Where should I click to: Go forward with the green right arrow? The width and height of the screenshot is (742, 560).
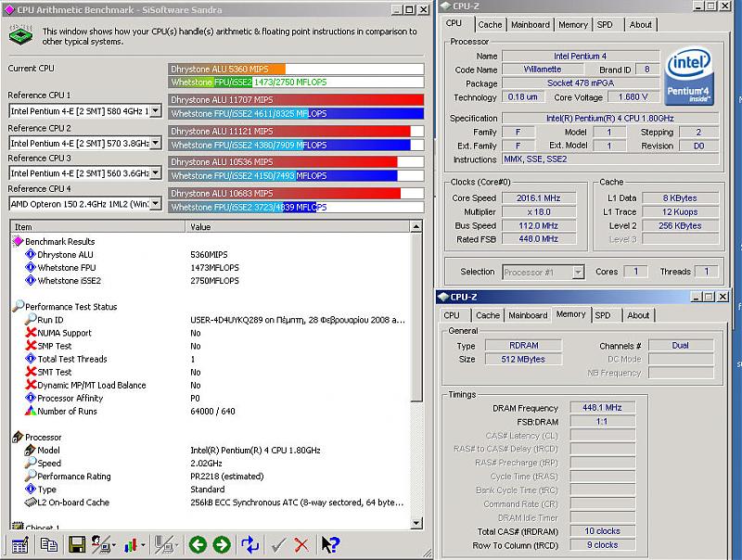[222, 545]
